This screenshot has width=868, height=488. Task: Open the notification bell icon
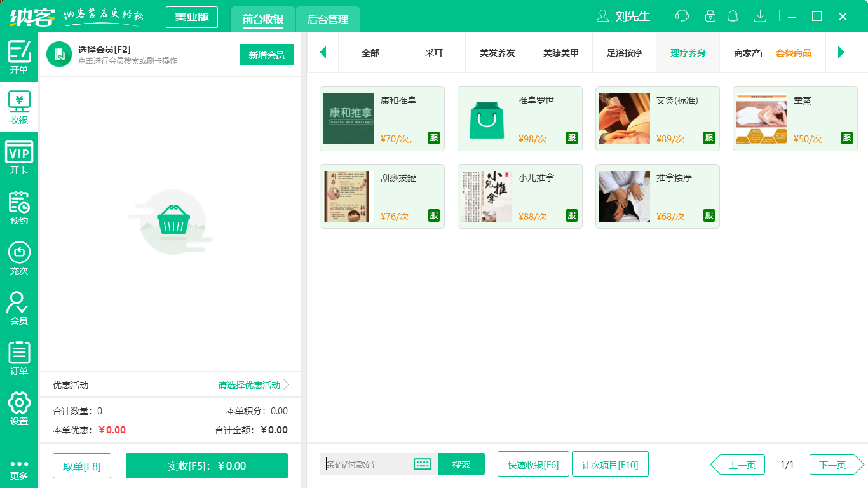(733, 16)
